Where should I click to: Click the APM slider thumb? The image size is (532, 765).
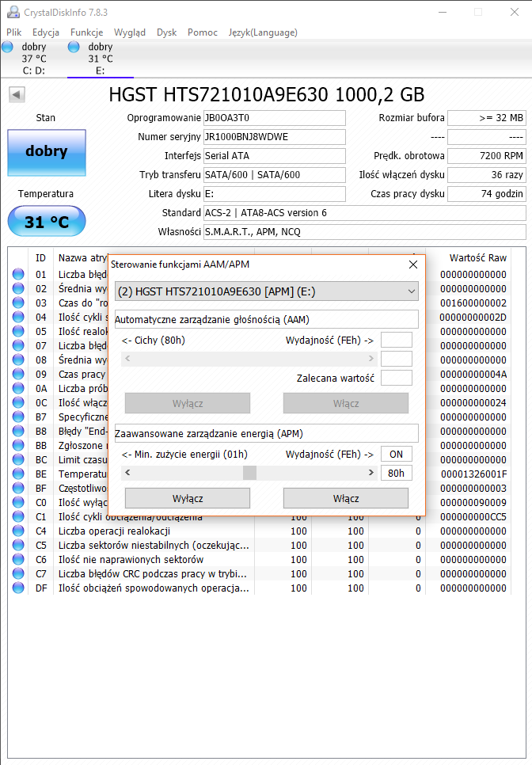(249, 473)
